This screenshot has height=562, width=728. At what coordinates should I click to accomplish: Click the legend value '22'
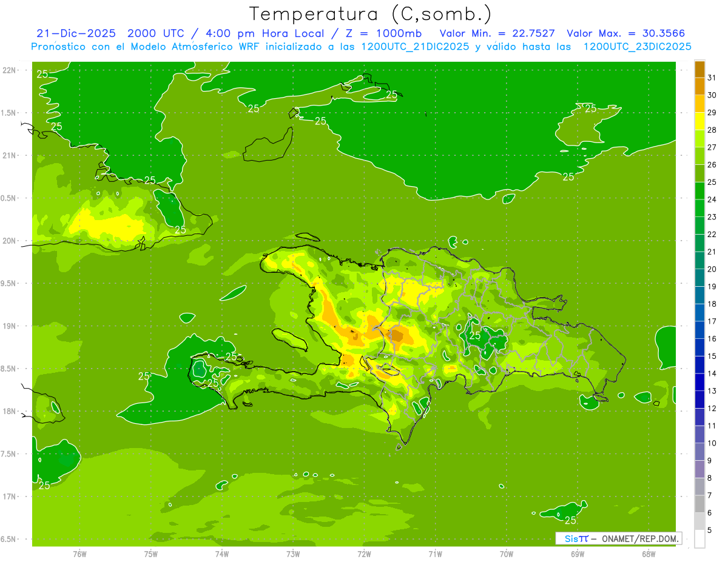[x=712, y=234]
